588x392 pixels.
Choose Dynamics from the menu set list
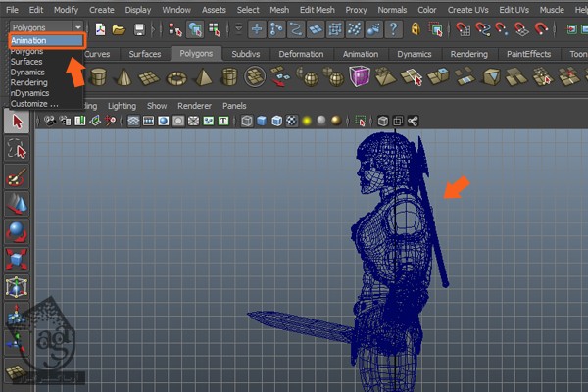click(27, 72)
